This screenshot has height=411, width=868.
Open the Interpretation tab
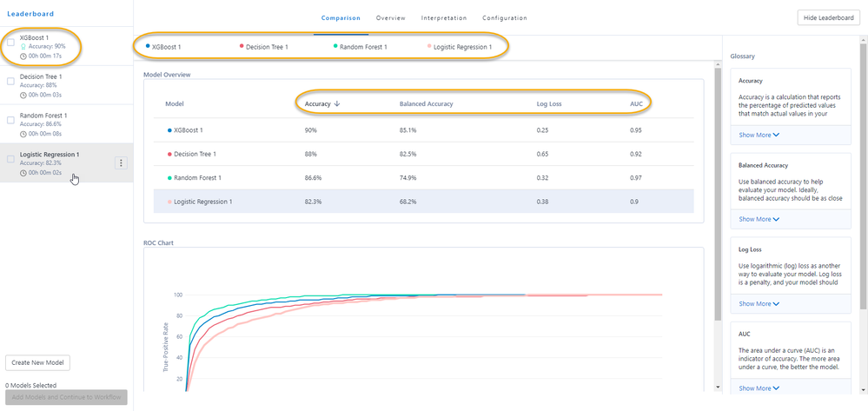pos(443,17)
